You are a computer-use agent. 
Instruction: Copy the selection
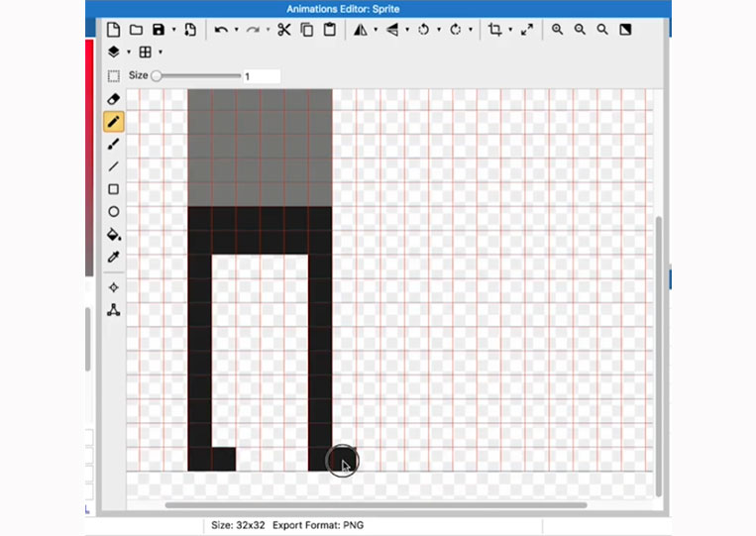[x=306, y=30]
